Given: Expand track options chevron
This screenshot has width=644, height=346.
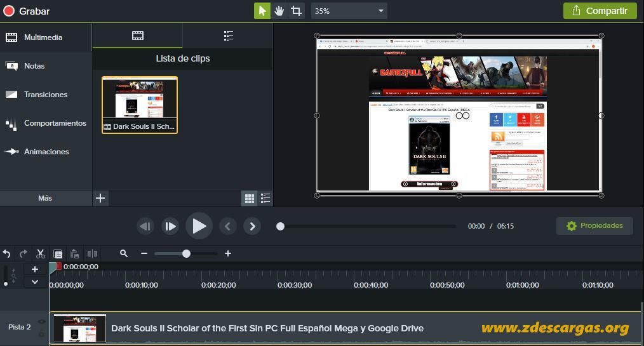Looking at the screenshot, I should pyautogui.click(x=35, y=281).
